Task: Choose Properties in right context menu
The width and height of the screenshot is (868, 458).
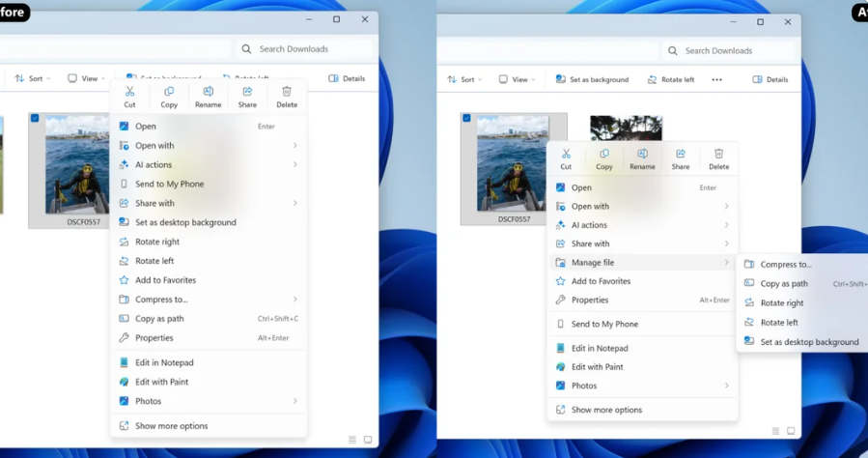Action: pyautogui.click(x=643, y=301)
